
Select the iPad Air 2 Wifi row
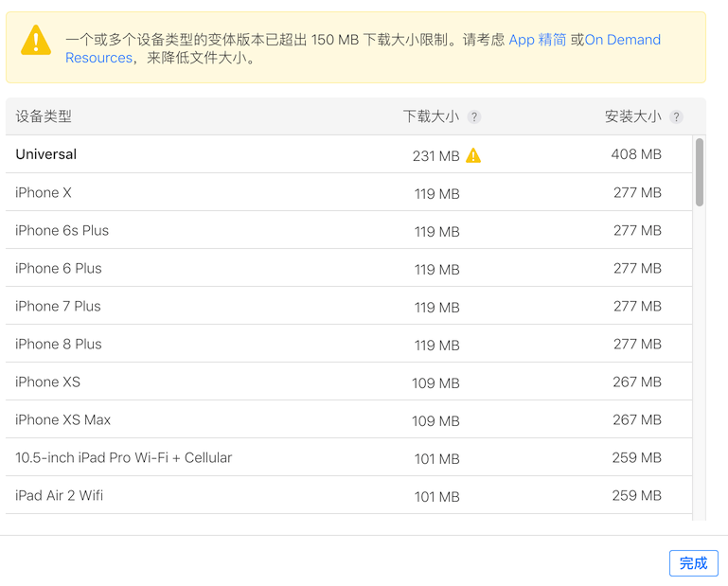(348, 495)
